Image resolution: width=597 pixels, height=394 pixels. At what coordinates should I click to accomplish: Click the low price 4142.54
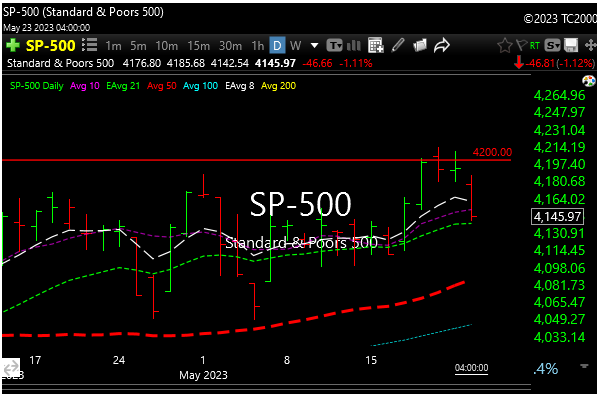(x=230, y=63)
